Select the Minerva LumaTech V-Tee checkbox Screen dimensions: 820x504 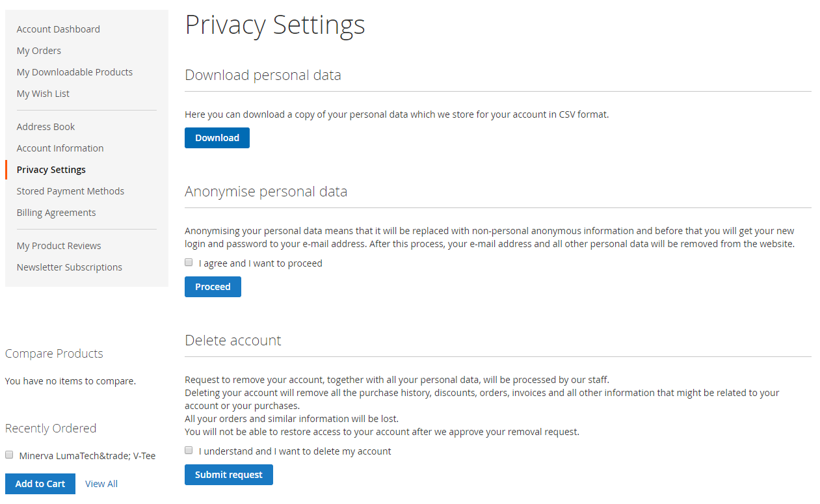pyautogui.click(x=9, y=455)
